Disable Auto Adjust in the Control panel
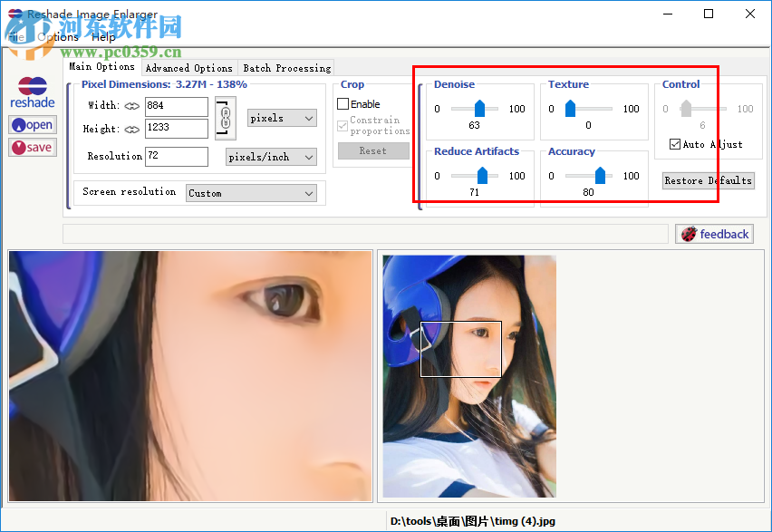The image size is (772, 532). point(674,142)
